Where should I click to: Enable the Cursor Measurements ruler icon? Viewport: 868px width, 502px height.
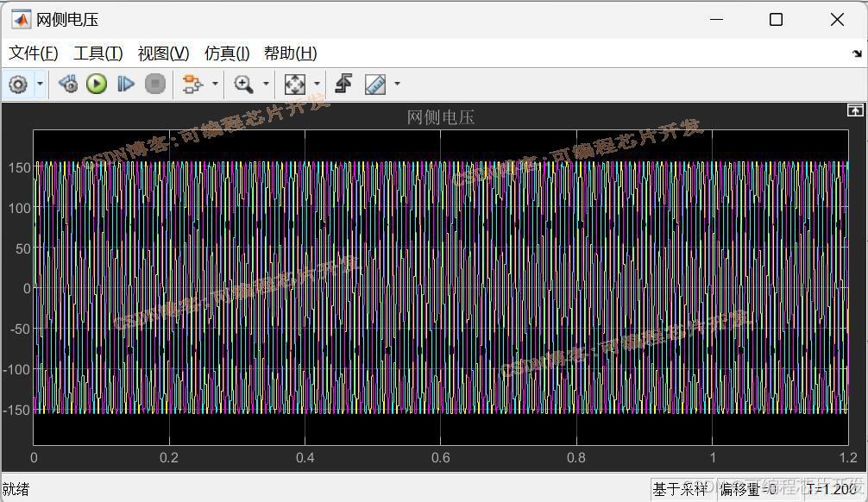(375, 84)
